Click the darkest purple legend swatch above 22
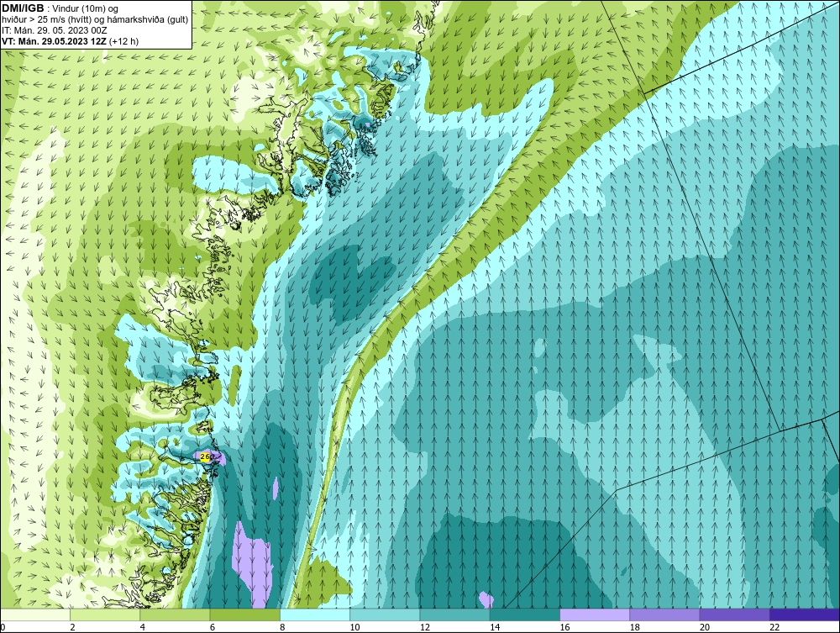 point(805,615)
